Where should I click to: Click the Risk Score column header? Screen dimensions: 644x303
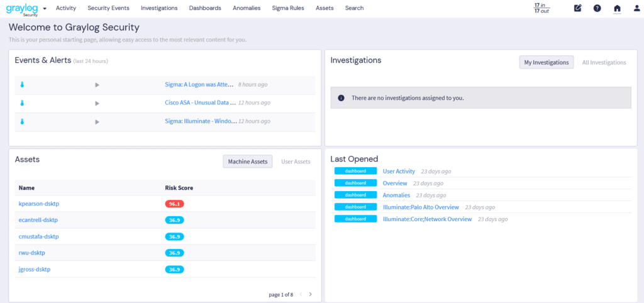click(179, 188)
